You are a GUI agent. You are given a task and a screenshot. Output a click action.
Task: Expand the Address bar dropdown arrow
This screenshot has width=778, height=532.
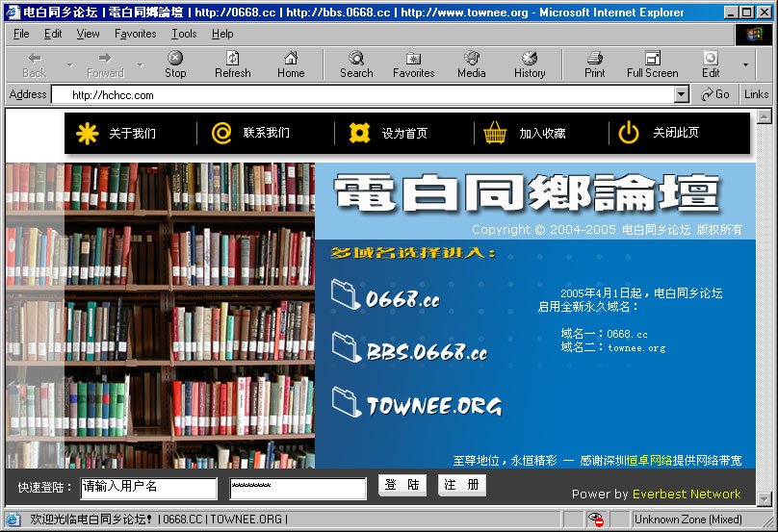(x=682, y=94)
